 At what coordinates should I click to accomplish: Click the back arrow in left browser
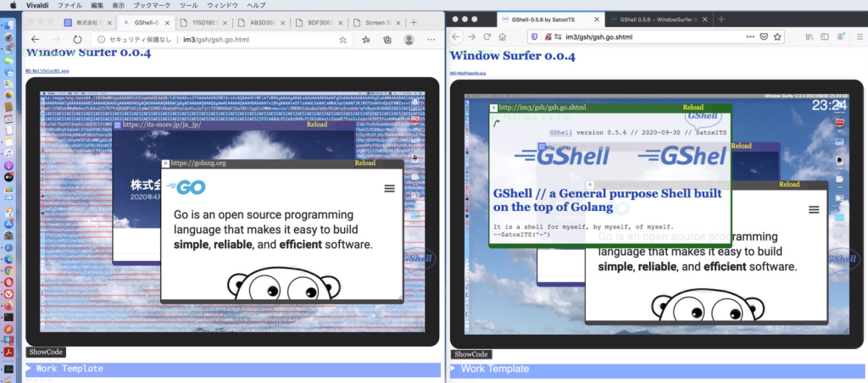[36, 39]
